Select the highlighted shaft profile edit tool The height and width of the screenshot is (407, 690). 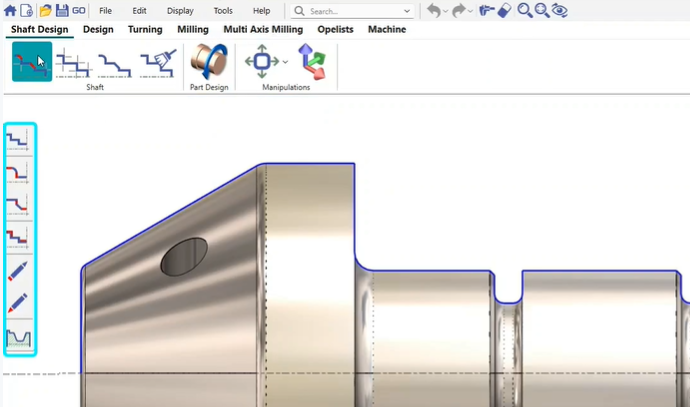click(x=32, y=62)
